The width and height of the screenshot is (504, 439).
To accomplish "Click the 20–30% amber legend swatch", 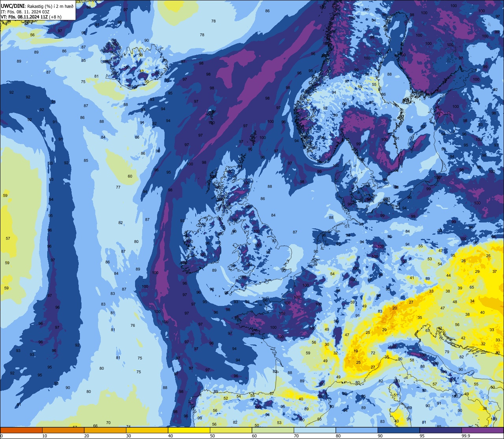I will point(105,430).
